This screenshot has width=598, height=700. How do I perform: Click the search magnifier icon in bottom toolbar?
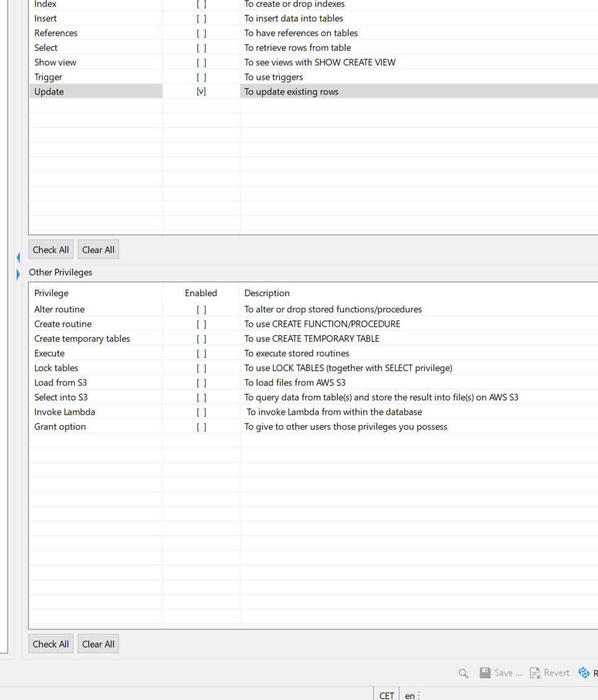click(x=463, y=673)
